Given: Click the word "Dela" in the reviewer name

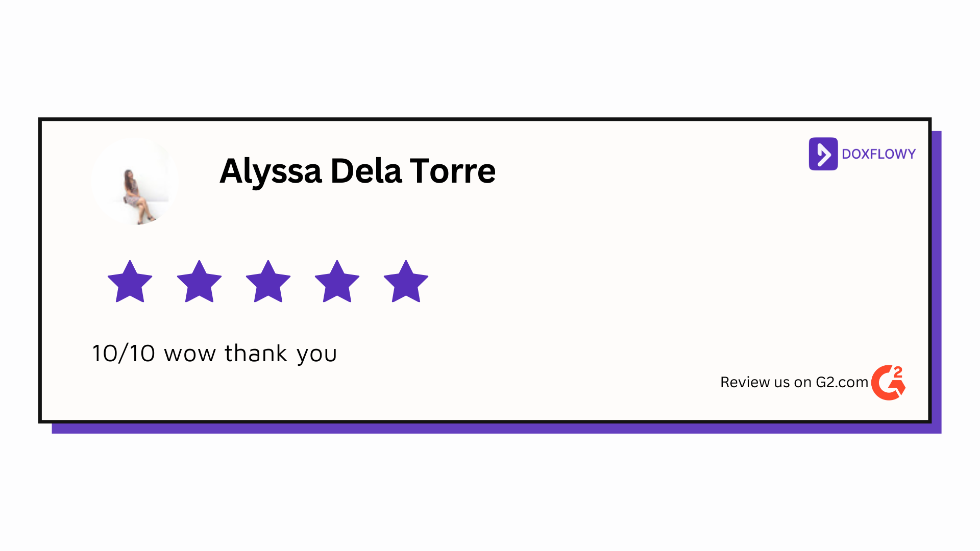Looking at the screenshot, I should (x=366, y=170).
